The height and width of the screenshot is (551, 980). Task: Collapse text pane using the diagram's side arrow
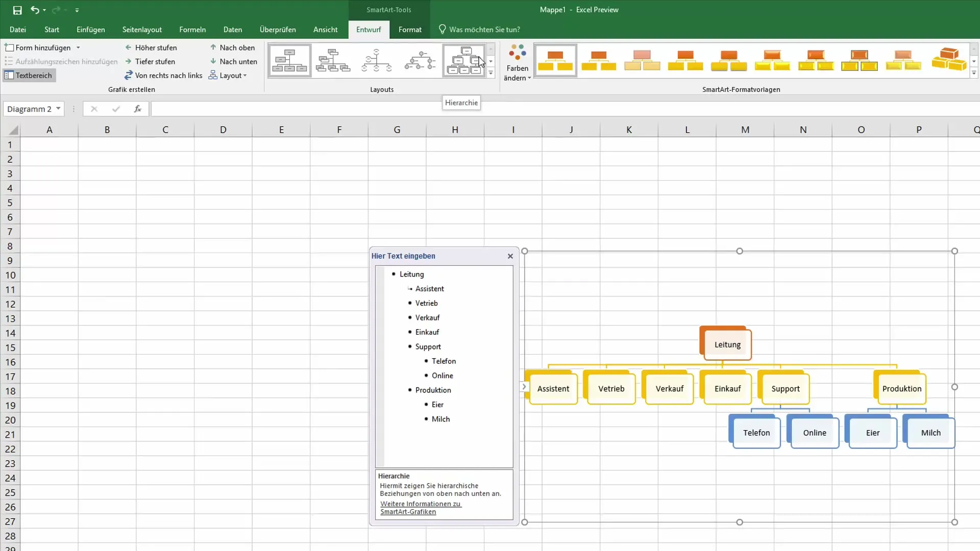pyautogui.click(x=524, y=387)
